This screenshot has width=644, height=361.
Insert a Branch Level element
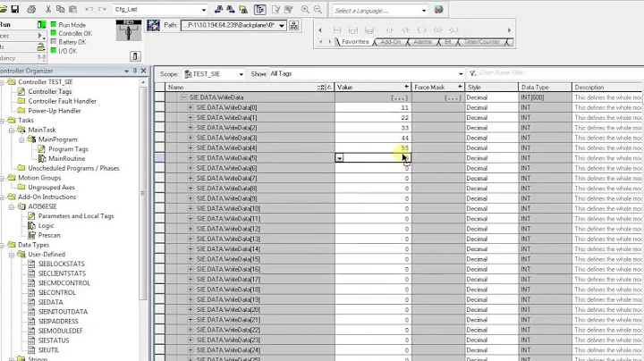click(369, 30)
